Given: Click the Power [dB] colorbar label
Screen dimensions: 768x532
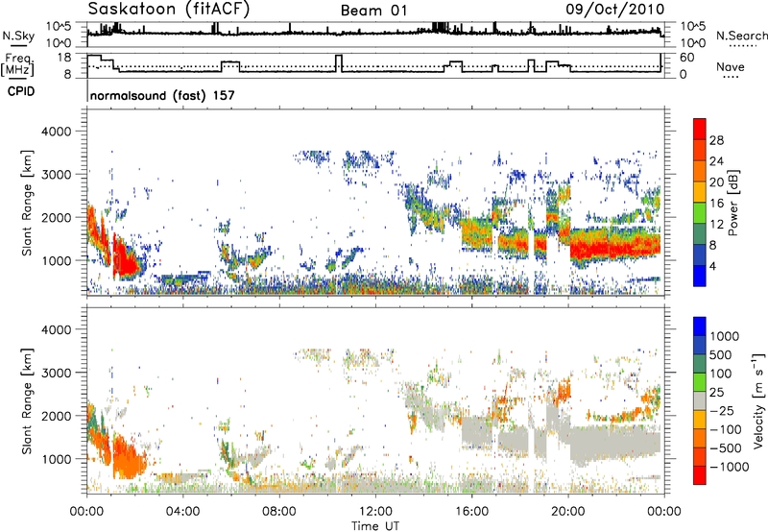Looking at the screenshot, I should [x=732, y=203].
